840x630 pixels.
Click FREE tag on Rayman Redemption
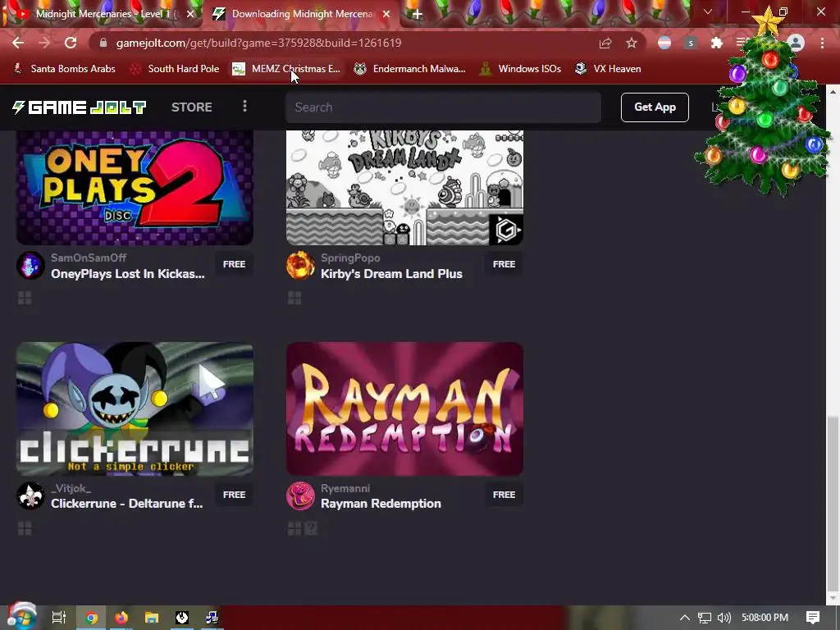[504, 495]
